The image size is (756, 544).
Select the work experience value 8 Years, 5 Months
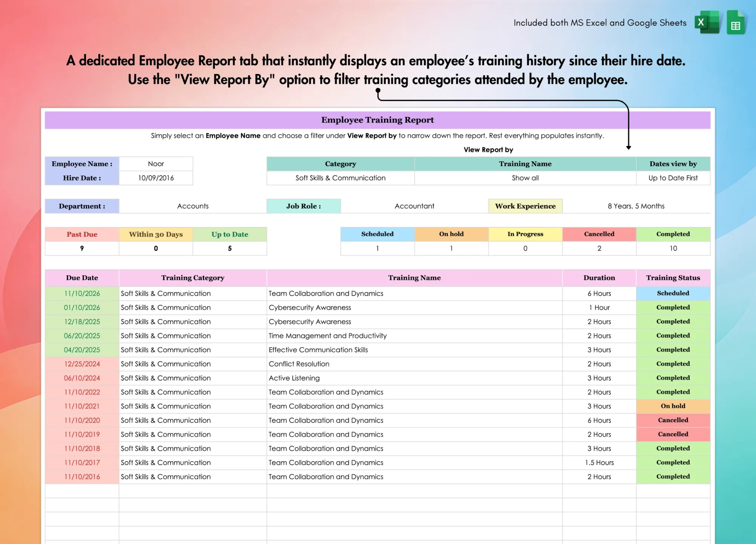636,206
